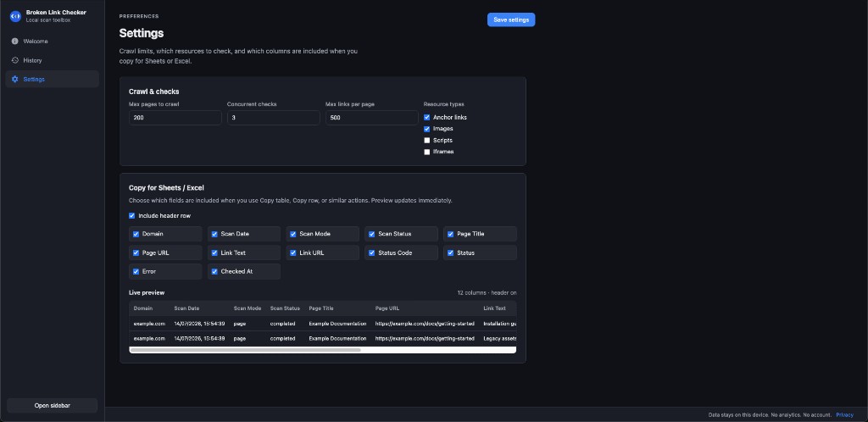Click the Open sidebar button
868x422 pixels.
[x=52, y=405]
